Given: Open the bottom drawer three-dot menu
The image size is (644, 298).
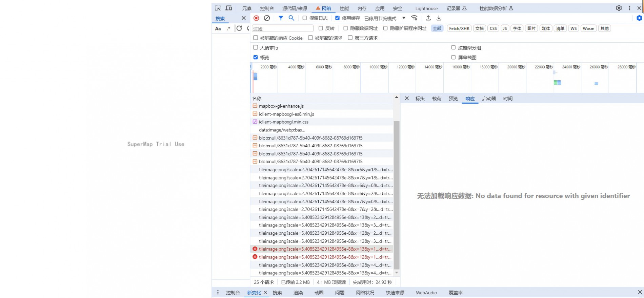Looking at the screenshot, I should click(x=218, y=293).
